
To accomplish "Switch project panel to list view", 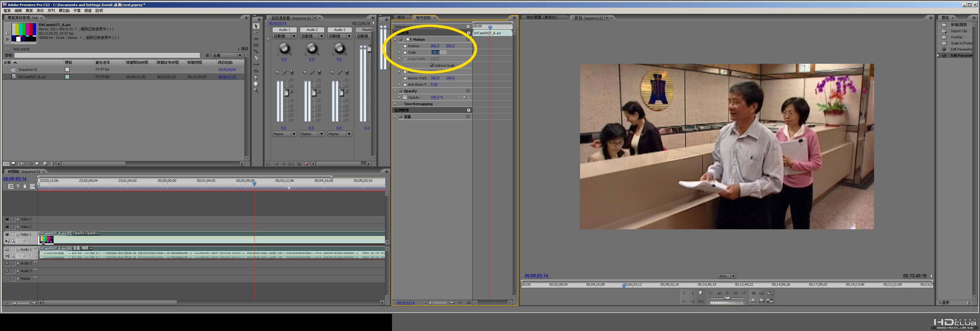I will coord(6,164).
